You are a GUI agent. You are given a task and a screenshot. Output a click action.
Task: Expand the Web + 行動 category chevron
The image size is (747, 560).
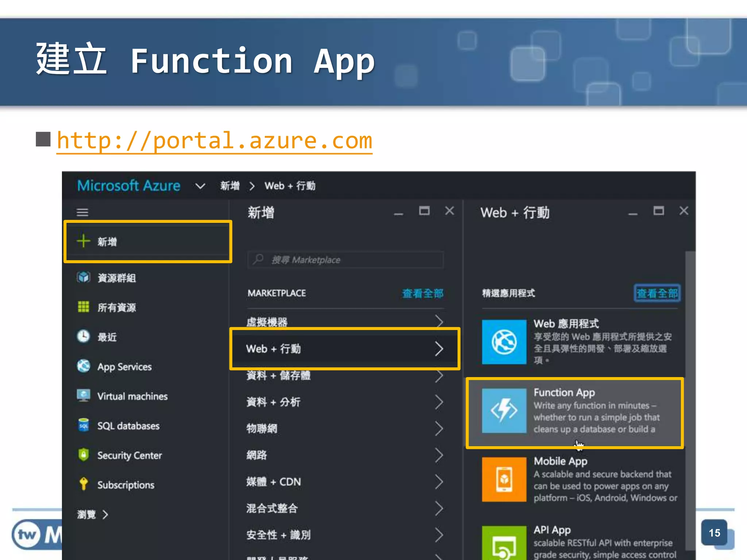pyautogui.click(x=439, y=349)
